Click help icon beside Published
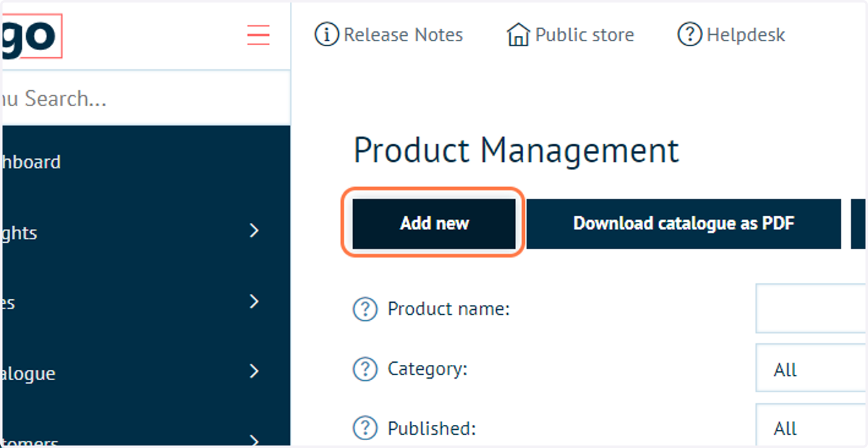 pyautogui.click(x=365, y=428)
